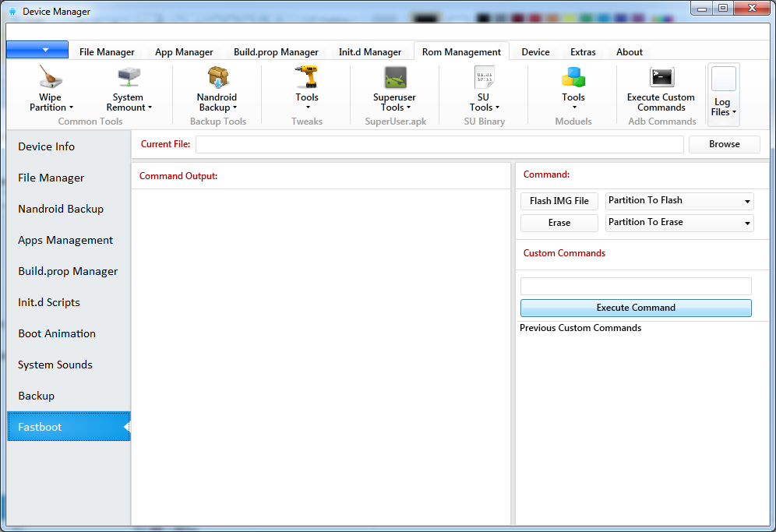Open the Log Files ribbon button

tap(723, 93)
